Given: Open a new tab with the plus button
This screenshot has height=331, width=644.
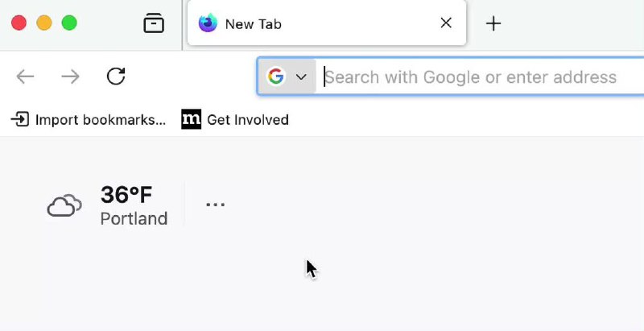Looking at the screenshot, I should (x=493, y=23).
